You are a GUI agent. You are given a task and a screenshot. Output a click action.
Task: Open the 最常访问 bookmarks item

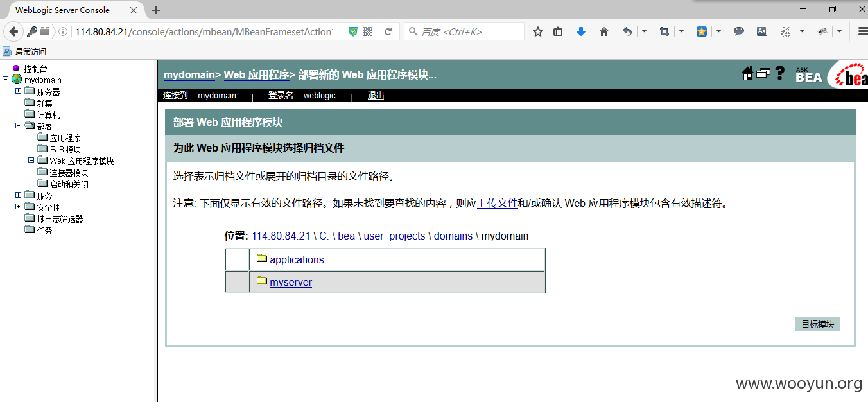24,51
